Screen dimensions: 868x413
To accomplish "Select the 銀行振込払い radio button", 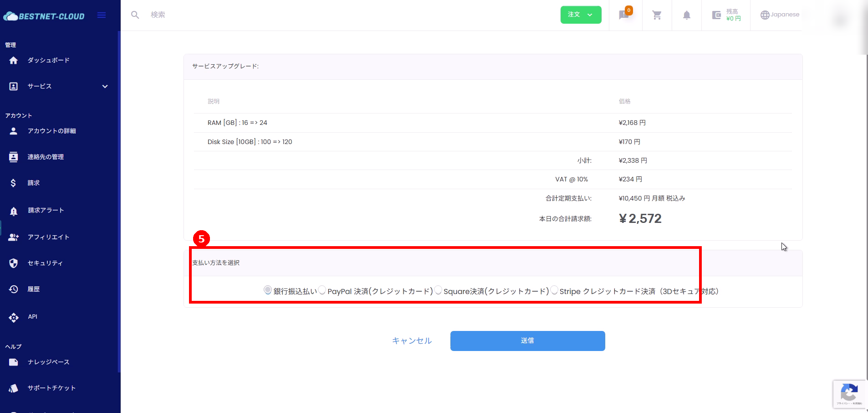I will click(x=268, y=290).
